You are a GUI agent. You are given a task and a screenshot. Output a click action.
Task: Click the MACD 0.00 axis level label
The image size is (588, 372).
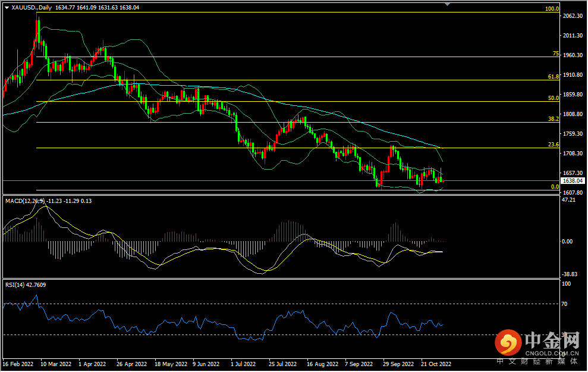pos(567,241)
